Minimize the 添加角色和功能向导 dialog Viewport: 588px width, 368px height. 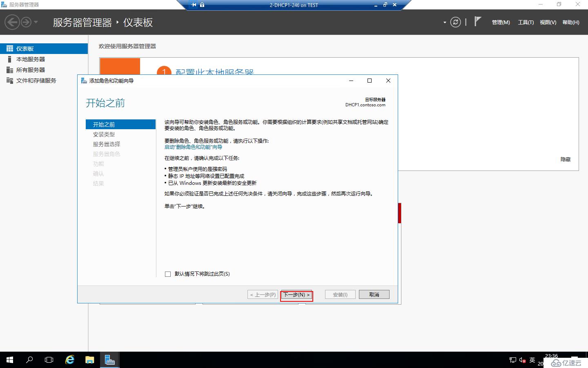[x=351, y=81]
